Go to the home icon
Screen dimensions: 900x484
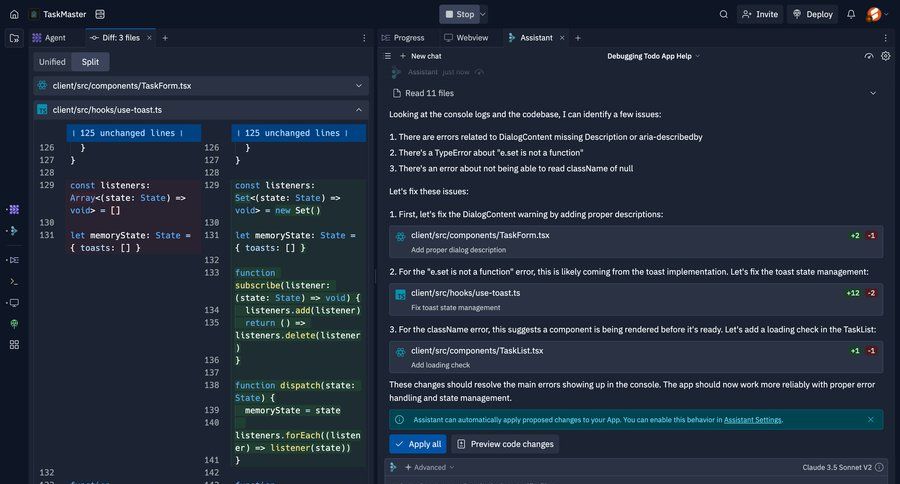[x=14, y=14]
